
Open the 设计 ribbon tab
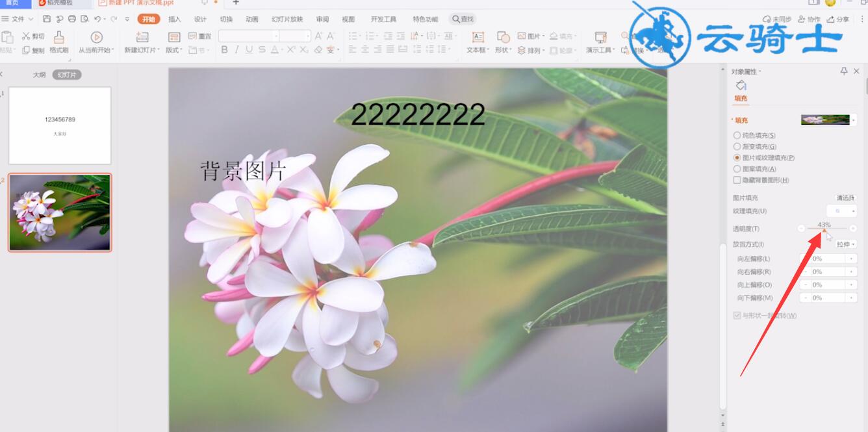pos(200,19)
